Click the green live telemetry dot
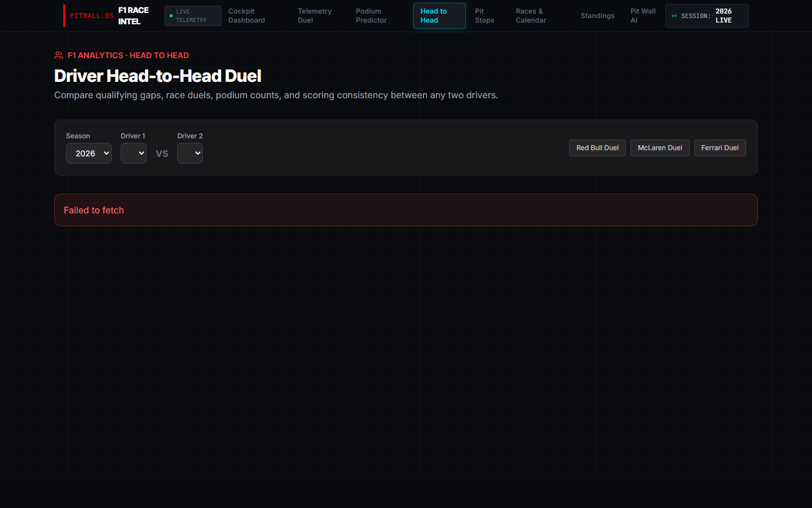This screenshot has width=812, height=508. [171, 16]
